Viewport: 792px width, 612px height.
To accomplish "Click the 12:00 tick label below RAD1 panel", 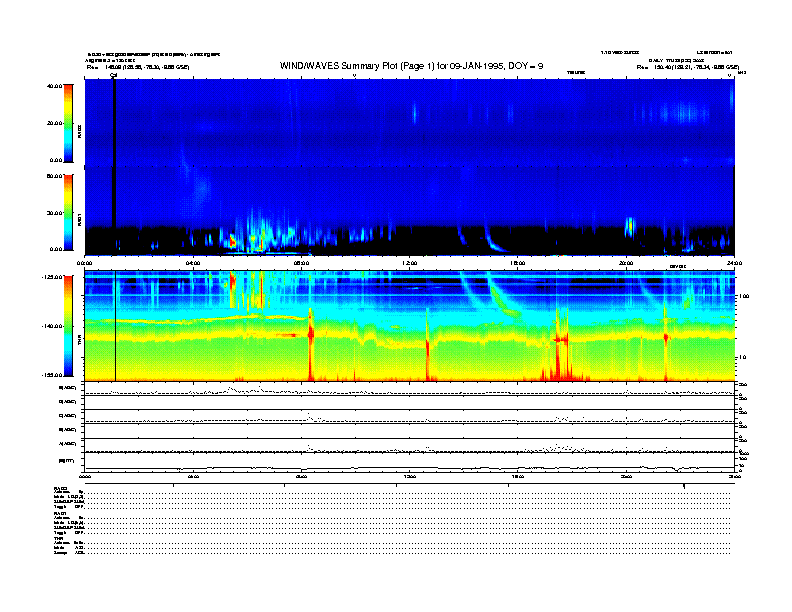I will pos(410,263).
